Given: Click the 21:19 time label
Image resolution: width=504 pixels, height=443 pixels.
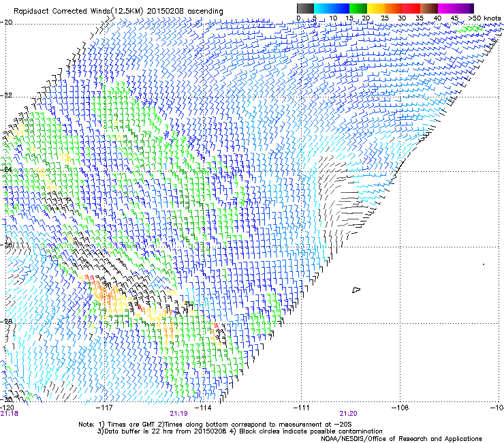Looking at the screenshot, I should coord(178,414).
